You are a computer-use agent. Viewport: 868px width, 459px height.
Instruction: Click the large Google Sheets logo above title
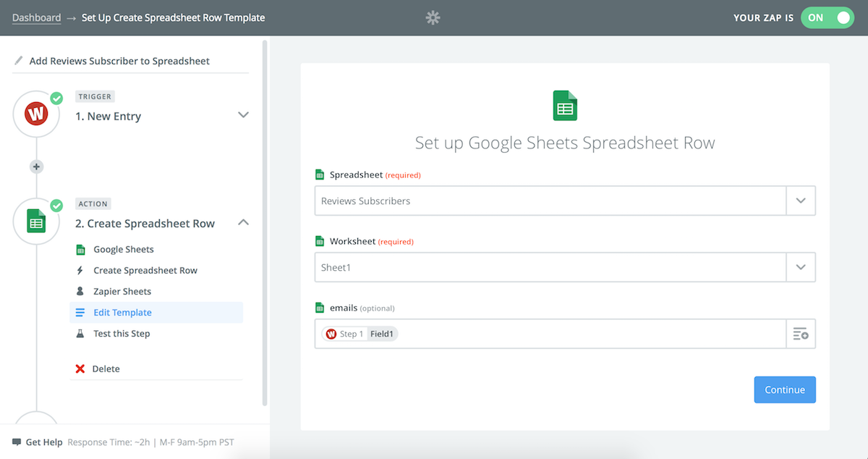(565, 106)
